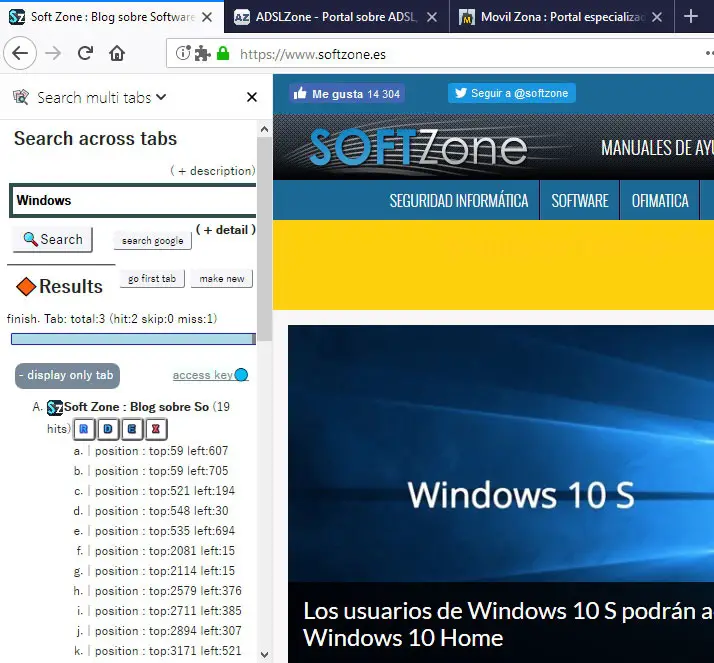The height and width of the screenshot is (663, 714).
Task: Click the green padlock security icon
Action: coord(223,53)
